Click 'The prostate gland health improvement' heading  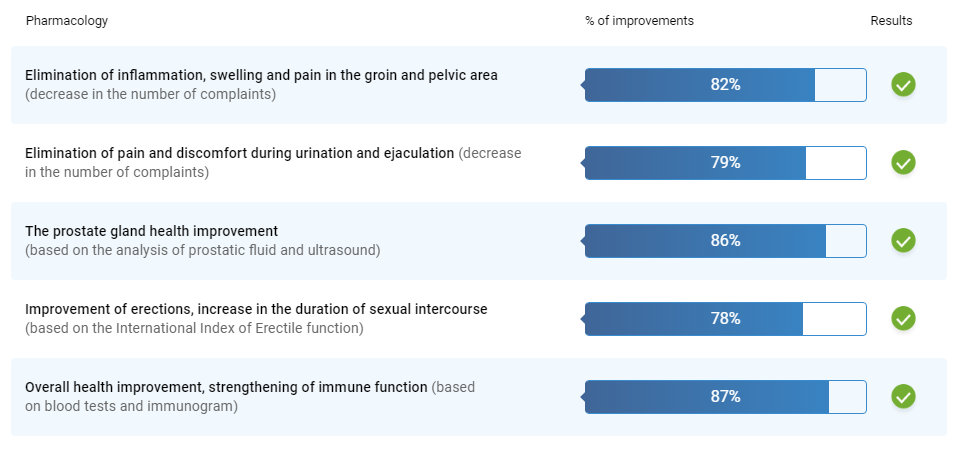[x=152, y=231]
